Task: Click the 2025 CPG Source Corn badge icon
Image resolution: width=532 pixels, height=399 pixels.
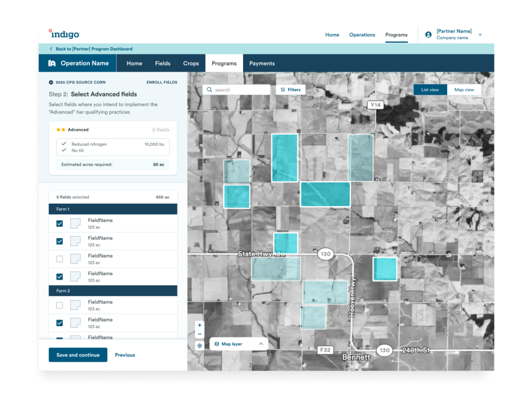Action: tap(51, 82)
